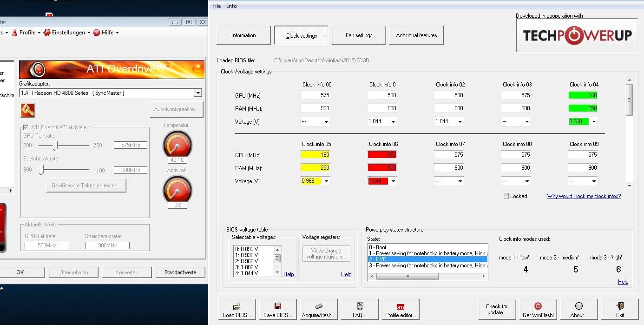Open the Additional features tab
The width and height of the screenshot is (644, 325).
click(x=416, y=35)
